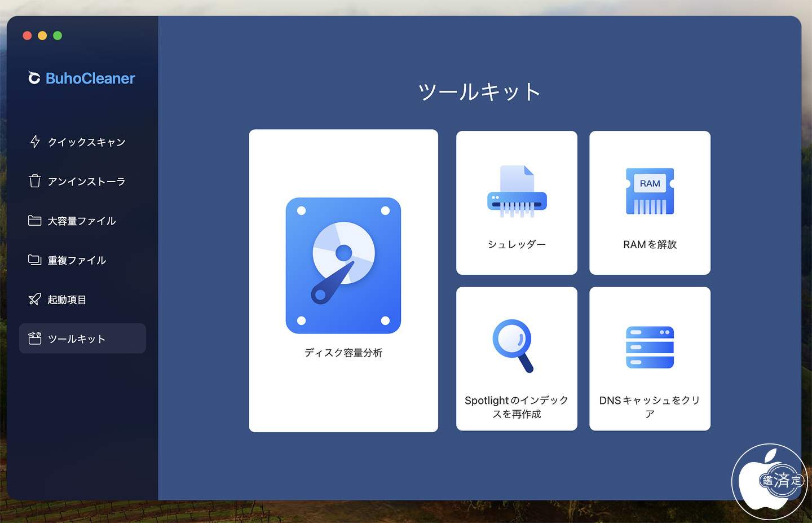Viewport: 812px width, 523px height.
Task: Click the RAM chip icon
Action: click(650, 191)
